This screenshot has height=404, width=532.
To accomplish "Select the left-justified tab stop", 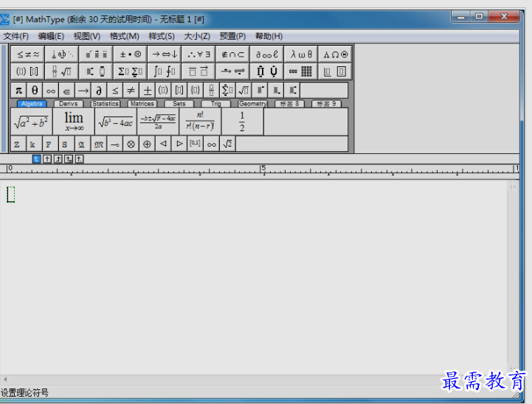I will coord(36,159).
